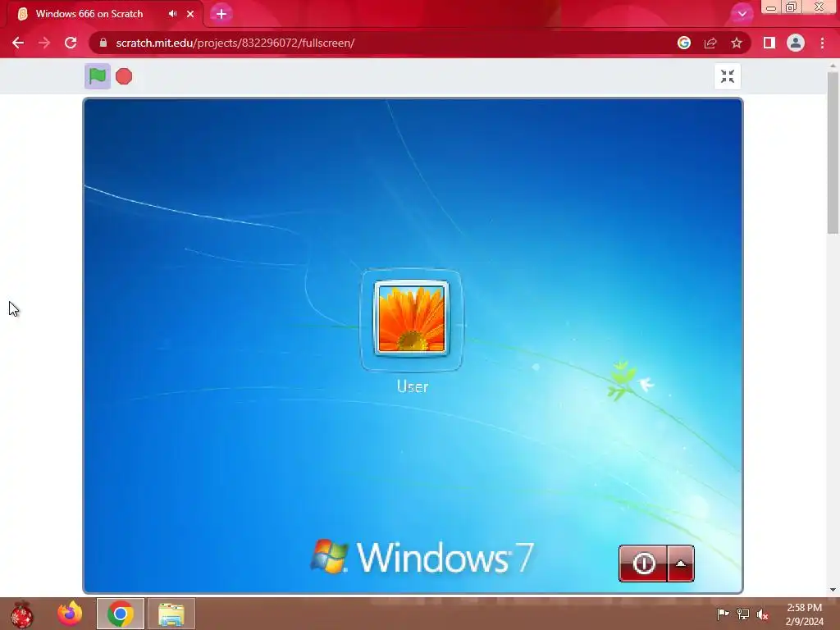Open the Chrome three-dot menu

click(822, 43)
